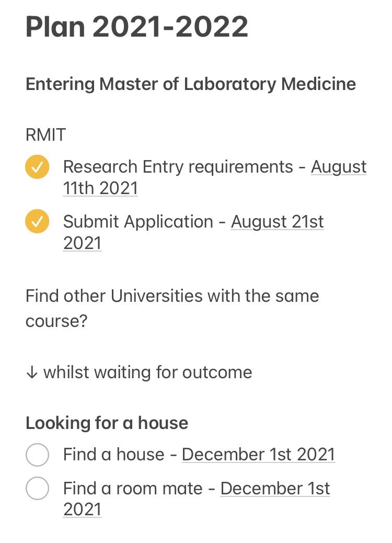The image size is (392, 543).
Task: Select the Looking for a house heading
Action: 107,423
